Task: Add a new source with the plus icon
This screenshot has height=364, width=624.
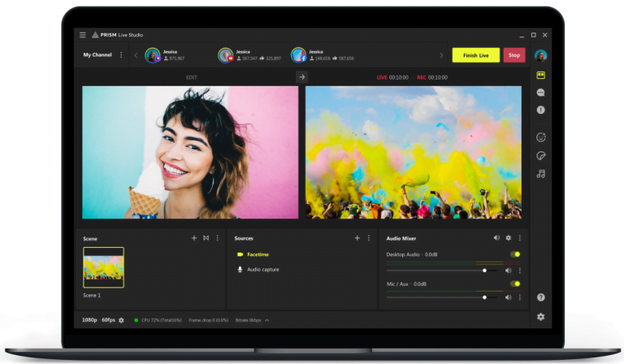Action: pos(357,238)
